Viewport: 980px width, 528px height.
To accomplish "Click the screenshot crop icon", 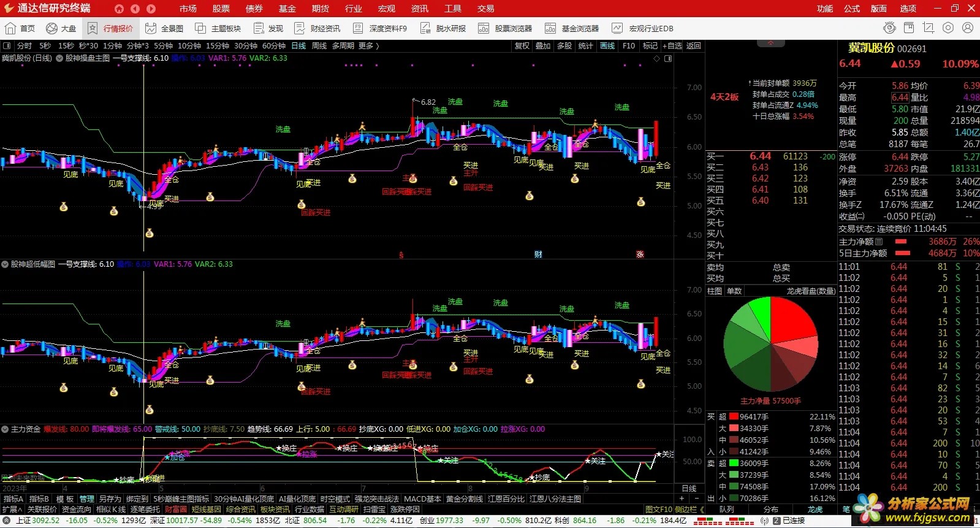I will (929, 28).
